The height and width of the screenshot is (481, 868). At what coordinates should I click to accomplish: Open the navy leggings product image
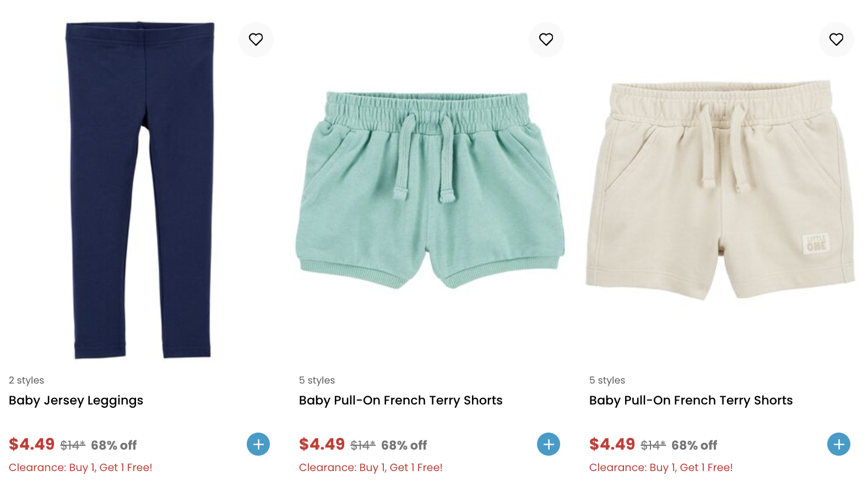(x=140, y=190)
